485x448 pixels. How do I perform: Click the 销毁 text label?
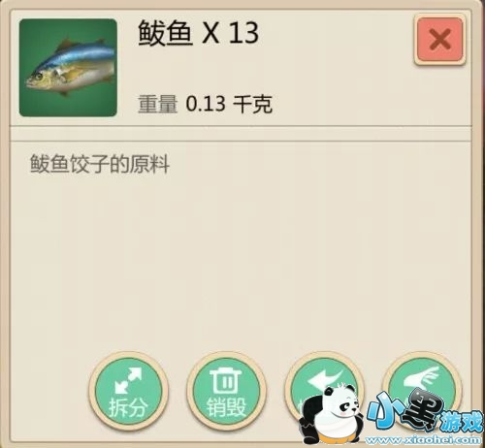(226, 407)
